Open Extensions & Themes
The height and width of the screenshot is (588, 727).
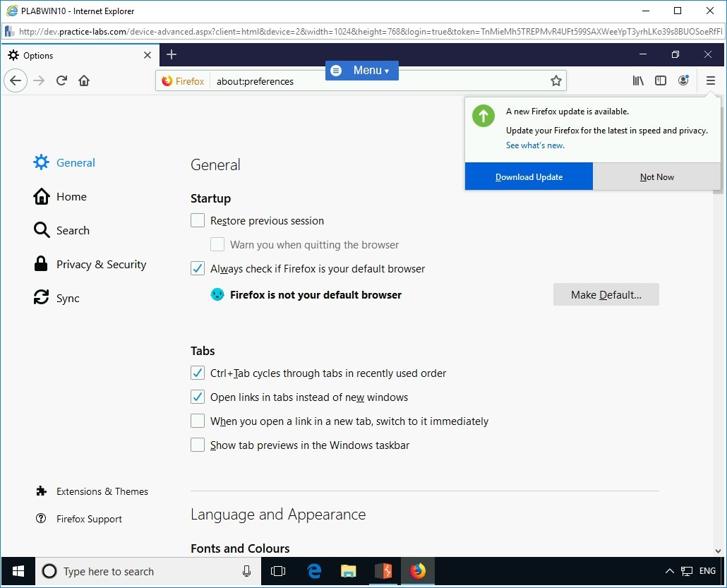point(102,491)
